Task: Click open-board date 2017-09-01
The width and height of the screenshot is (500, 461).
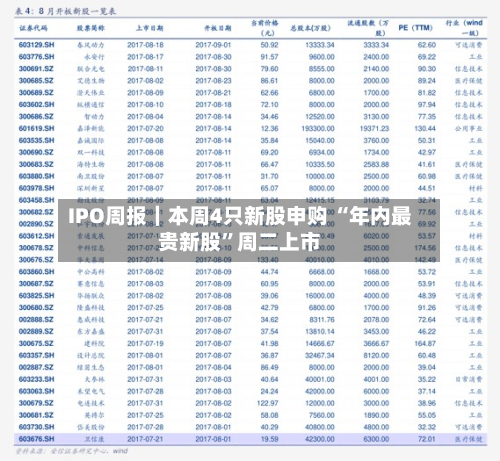Action: pos(213,45)
